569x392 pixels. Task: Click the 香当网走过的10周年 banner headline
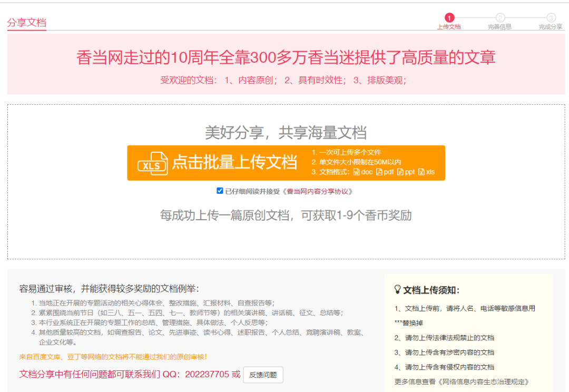(286, 57)
